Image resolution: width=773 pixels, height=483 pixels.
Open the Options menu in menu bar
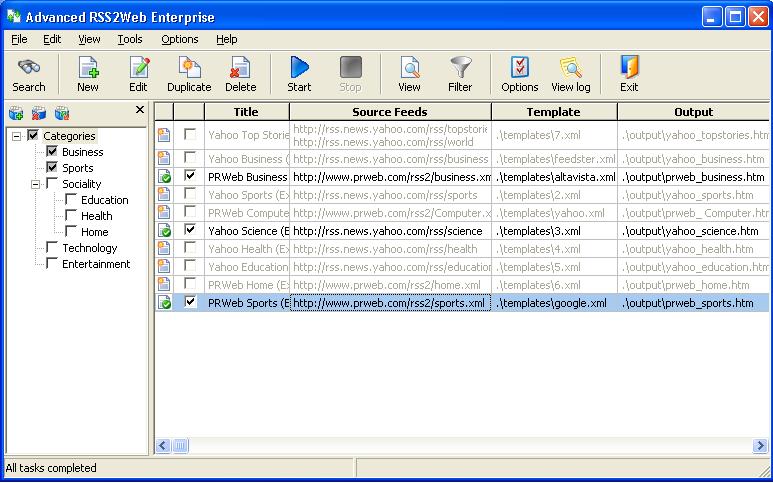point(180,39)
